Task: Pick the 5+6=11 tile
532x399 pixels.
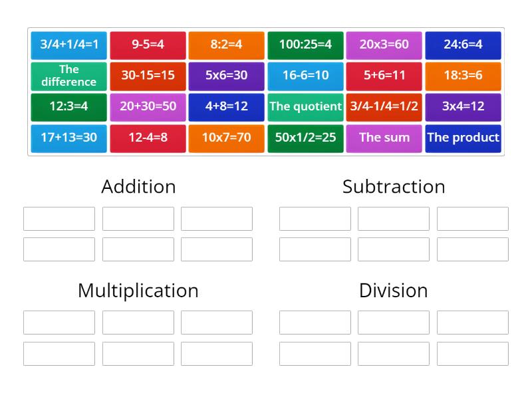Action: coord(384,75)
